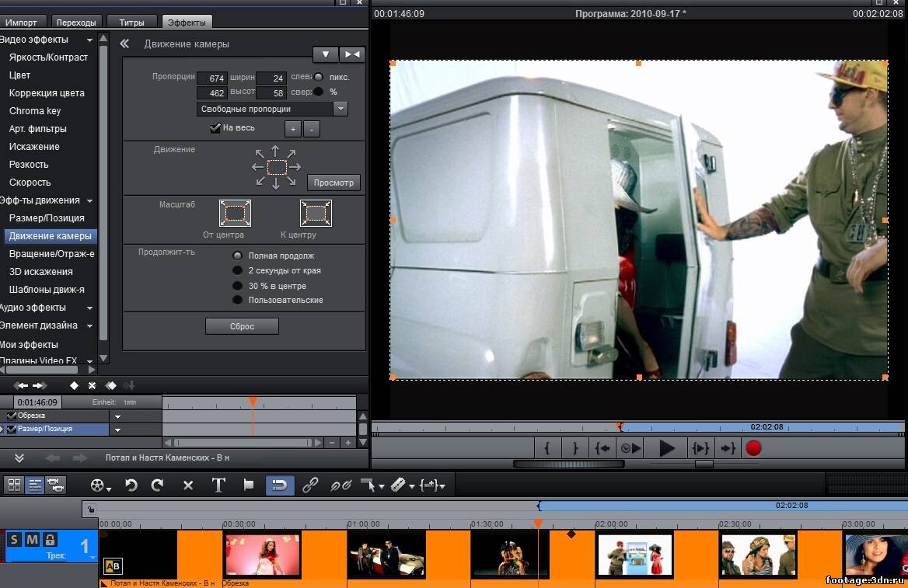This screenshot has width=908, height=588.
Task: Open the Импорт tab
Action: pos(22,22)
